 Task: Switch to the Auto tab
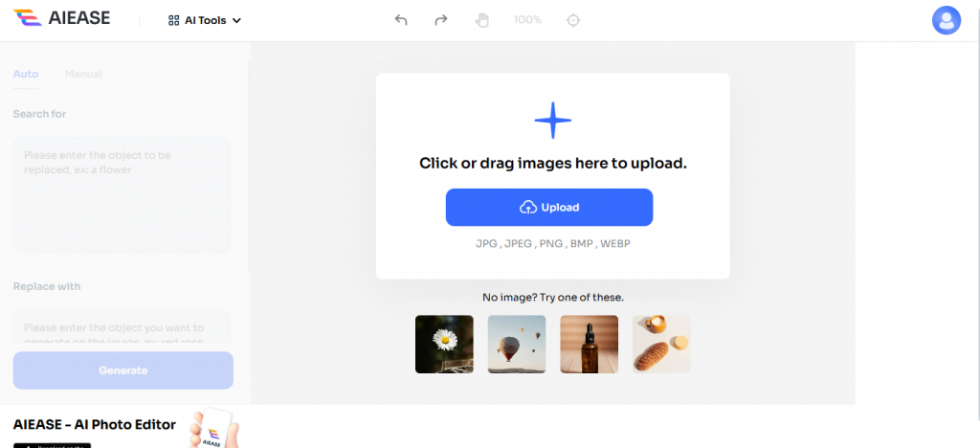point(26,74)
